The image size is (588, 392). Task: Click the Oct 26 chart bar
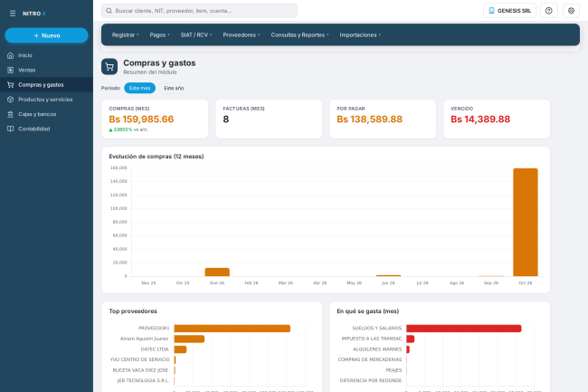click(x=526, y=223)
